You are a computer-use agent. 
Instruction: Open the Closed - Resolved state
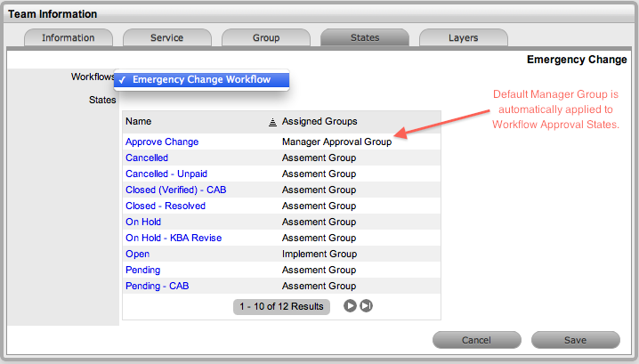(166, 206)
